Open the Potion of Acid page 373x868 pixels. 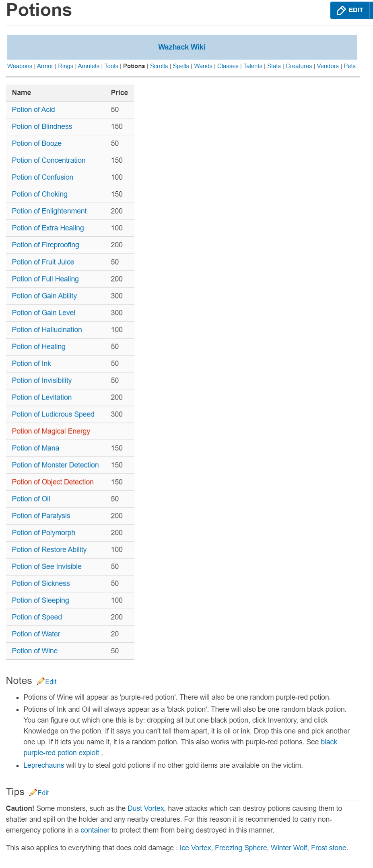pyautogui.click(x=33, y=110)
